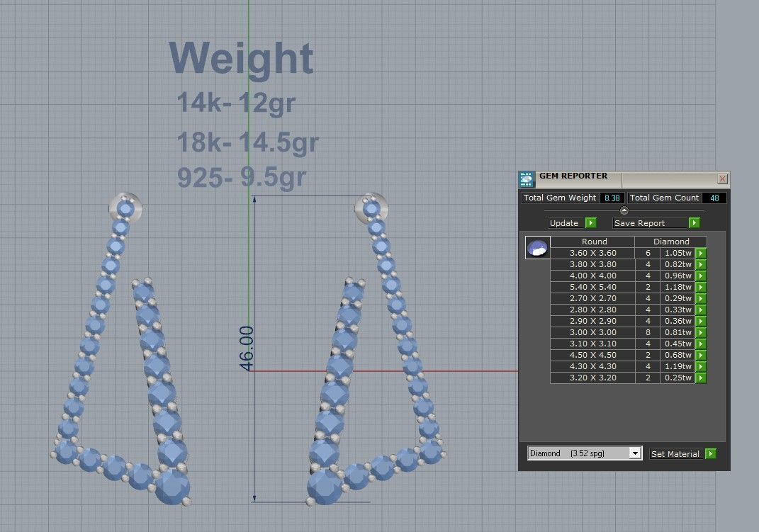Click the 1.05tw weight cell

[678, 253]
